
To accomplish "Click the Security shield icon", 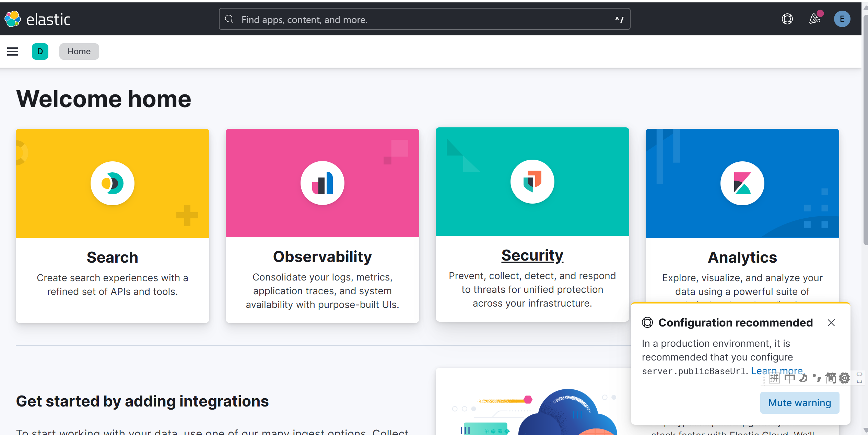I will tap(532, 182).
